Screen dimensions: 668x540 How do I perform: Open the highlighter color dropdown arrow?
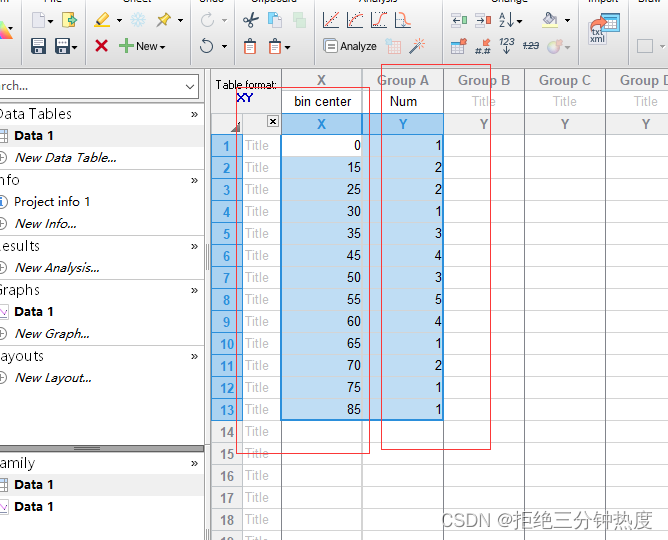click(119, 20)
